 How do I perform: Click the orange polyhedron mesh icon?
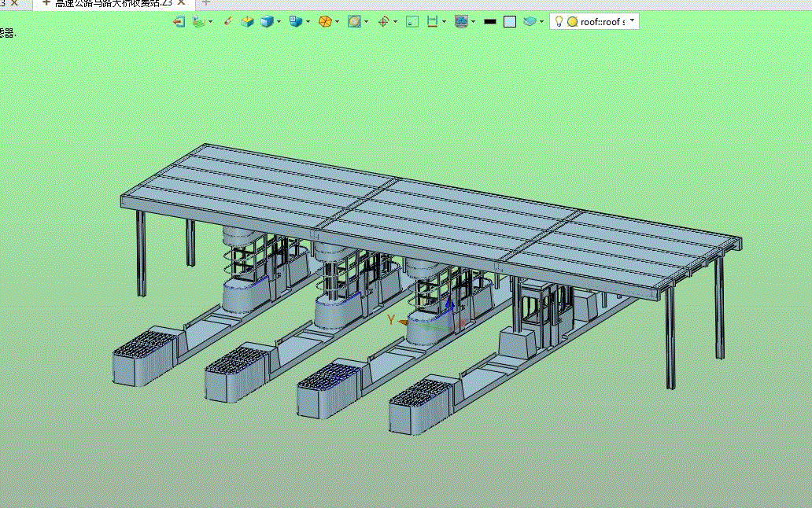pyautogui.click(x=325, y=21)
